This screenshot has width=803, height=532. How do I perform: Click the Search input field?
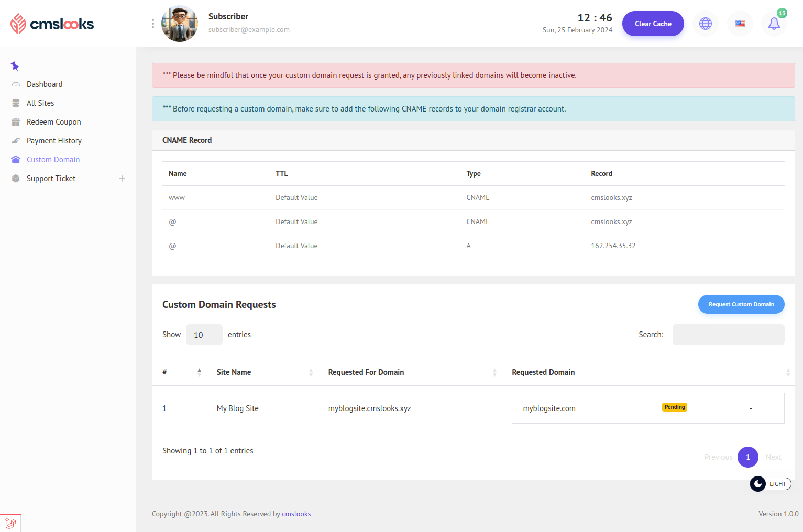point(728,335)
